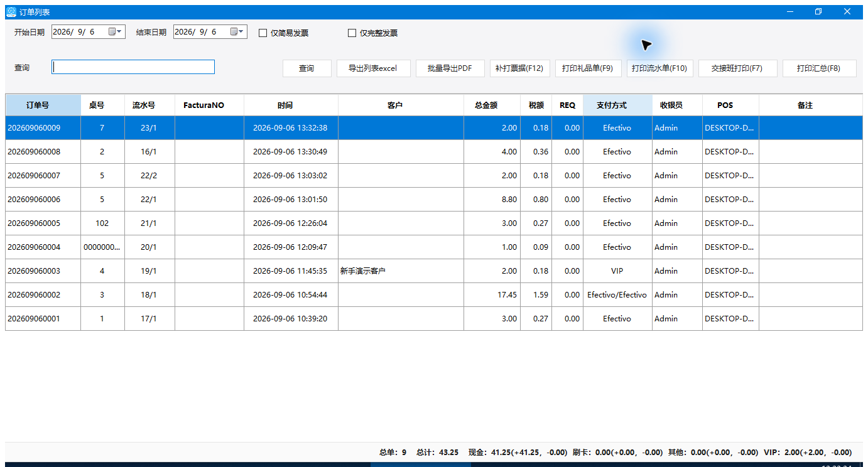The width and height of the screenshot is (868, 467).
Task: Select order 202609060007 cell
Action: click(43, 175)
